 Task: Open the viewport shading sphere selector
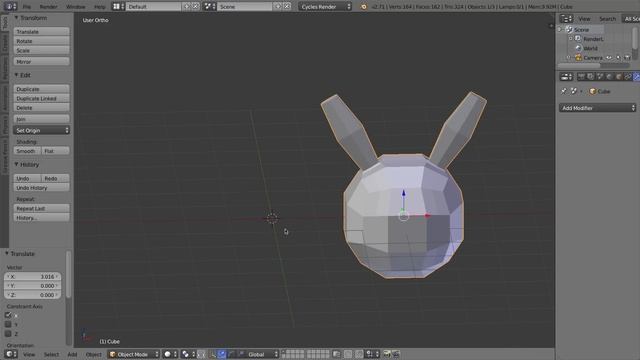click(x=170, y=354)
